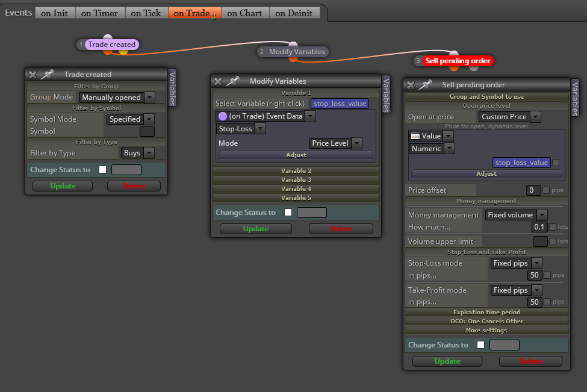The height and width of the screenshot is (392, 587).
Task: Open the Open at price dropdown
Action: coord(509,117)
